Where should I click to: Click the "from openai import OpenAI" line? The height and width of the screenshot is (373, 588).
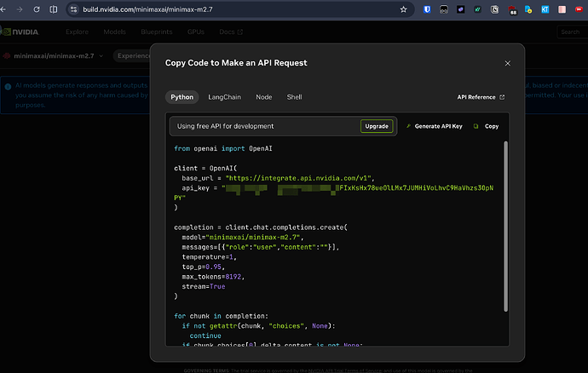[x=223, y=148]
